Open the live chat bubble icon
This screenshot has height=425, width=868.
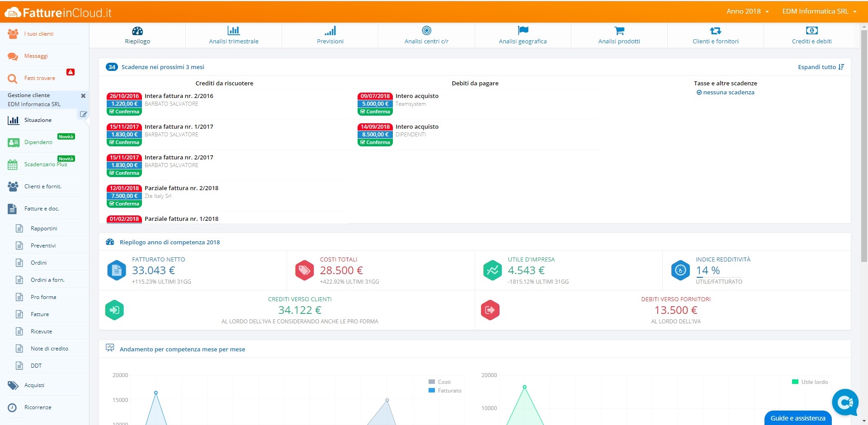pos(845,402)
